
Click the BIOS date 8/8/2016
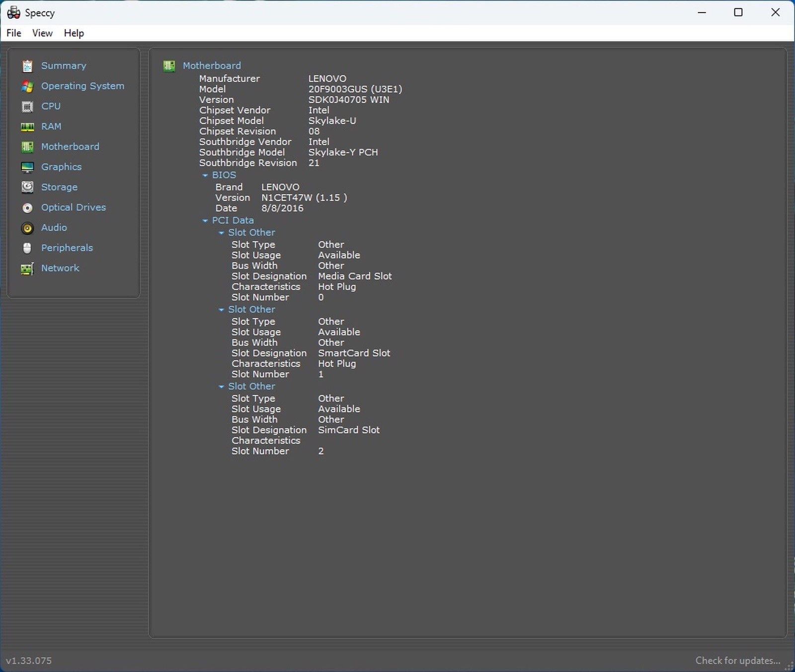282,208
